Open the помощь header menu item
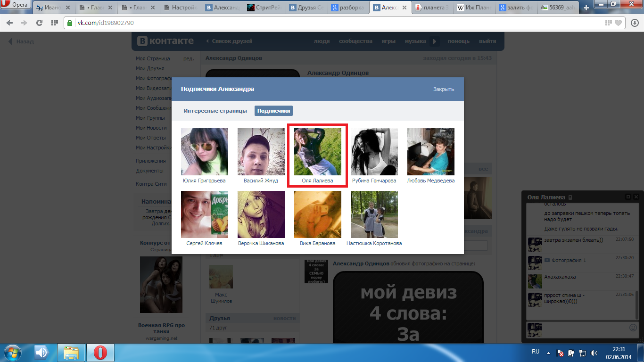The height and width of the screenshot is (362, 644). coord(459,41)
